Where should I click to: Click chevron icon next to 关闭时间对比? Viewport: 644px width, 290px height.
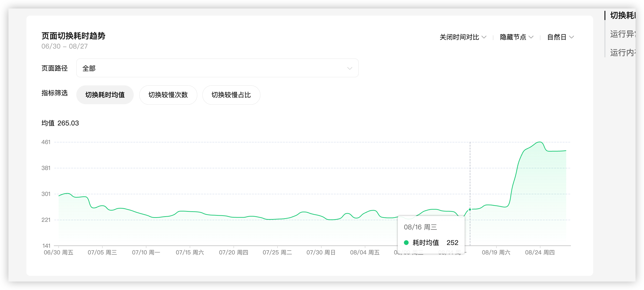click(484, 37)
